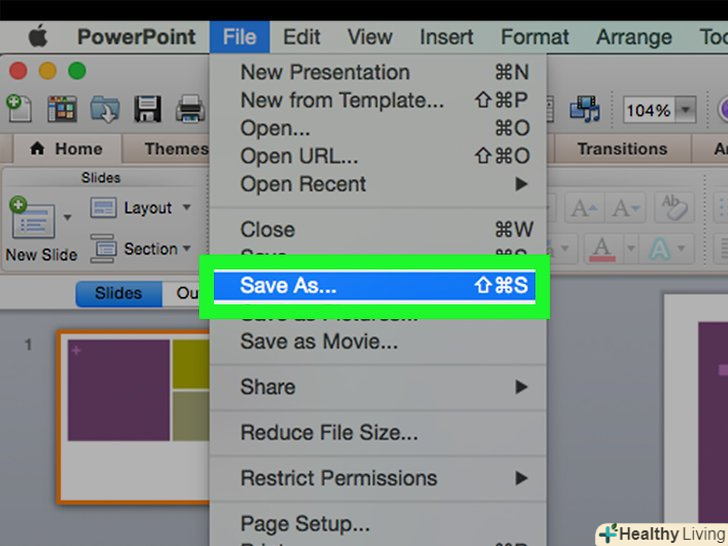Click the clear formatting eraser icon

point(672,207)
